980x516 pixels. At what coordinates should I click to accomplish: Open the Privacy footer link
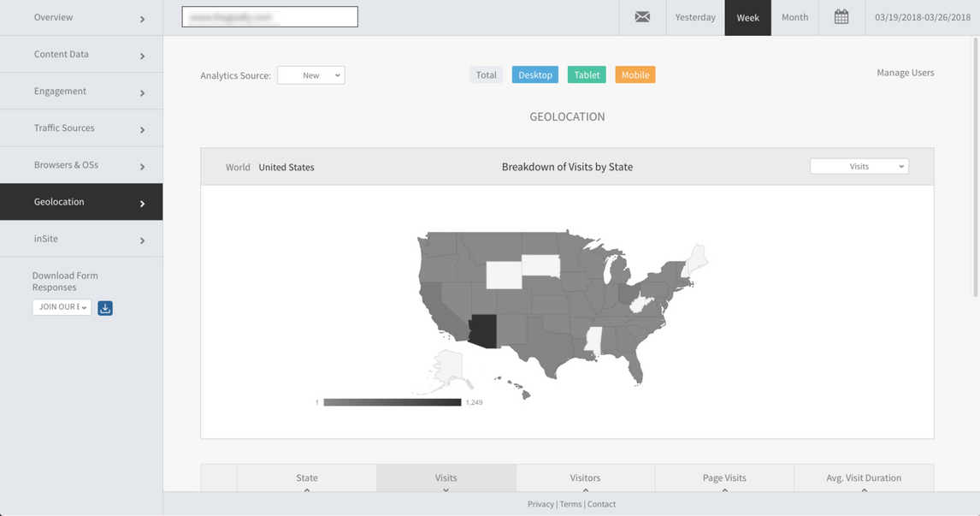point(540,504)
